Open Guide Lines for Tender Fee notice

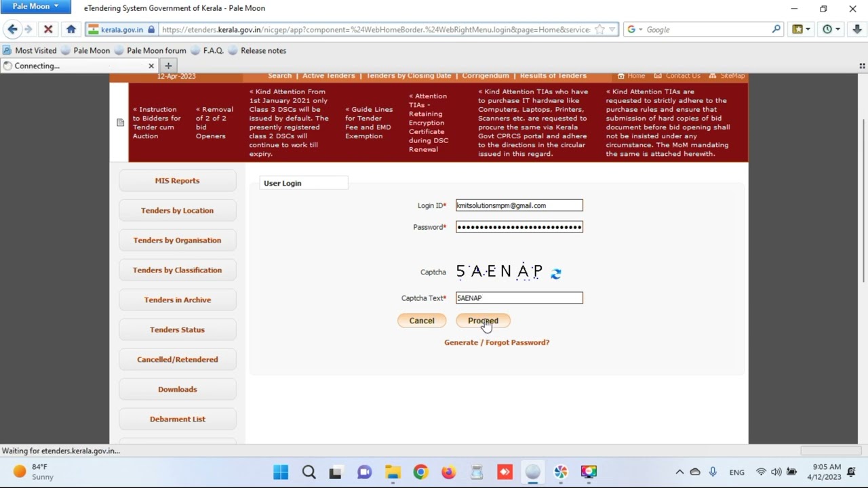[369, 123]
